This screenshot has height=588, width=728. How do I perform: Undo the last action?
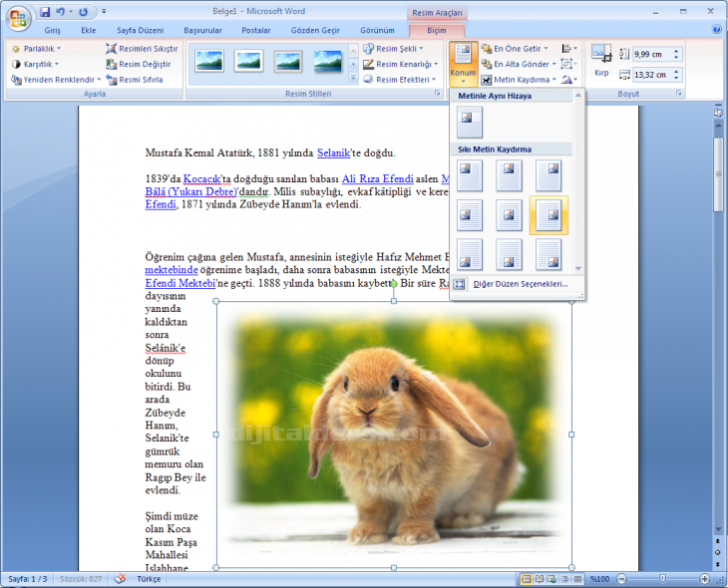pyautogui.click(x=61, y=12)
